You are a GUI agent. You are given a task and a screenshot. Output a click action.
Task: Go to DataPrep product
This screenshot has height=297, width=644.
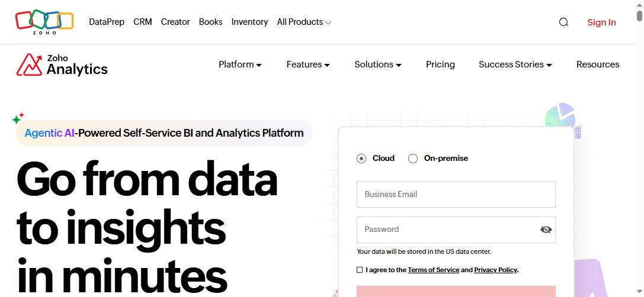(107, 22)
